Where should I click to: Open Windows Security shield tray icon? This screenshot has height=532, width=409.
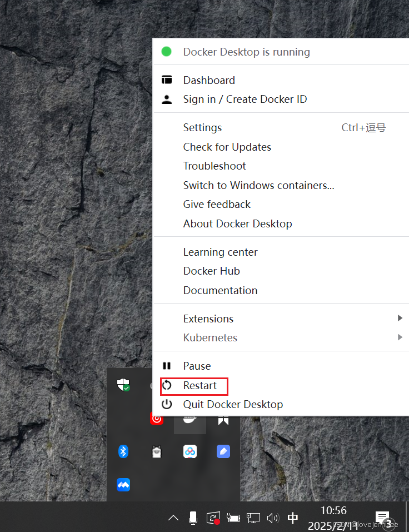tap(123, 385)
